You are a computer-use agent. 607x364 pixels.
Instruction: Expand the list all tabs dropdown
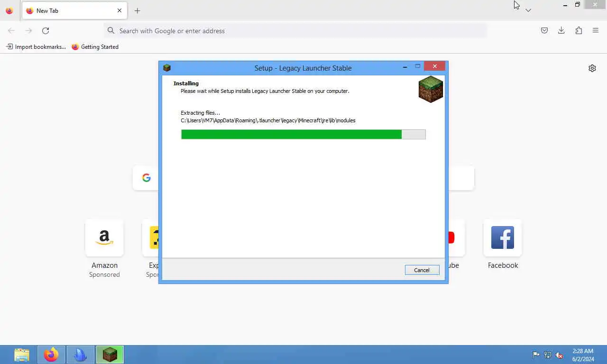click(528, 10)
